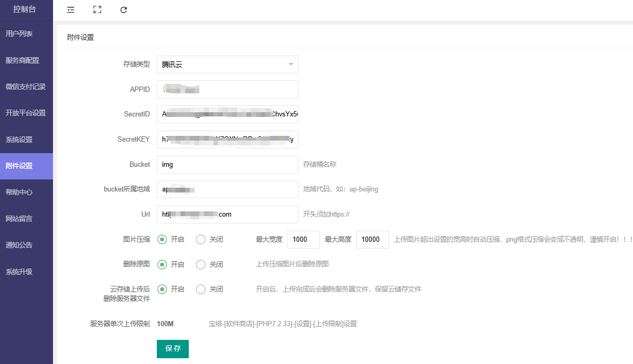Focus the APPID input field
The image size is (633, 364).
228,89
